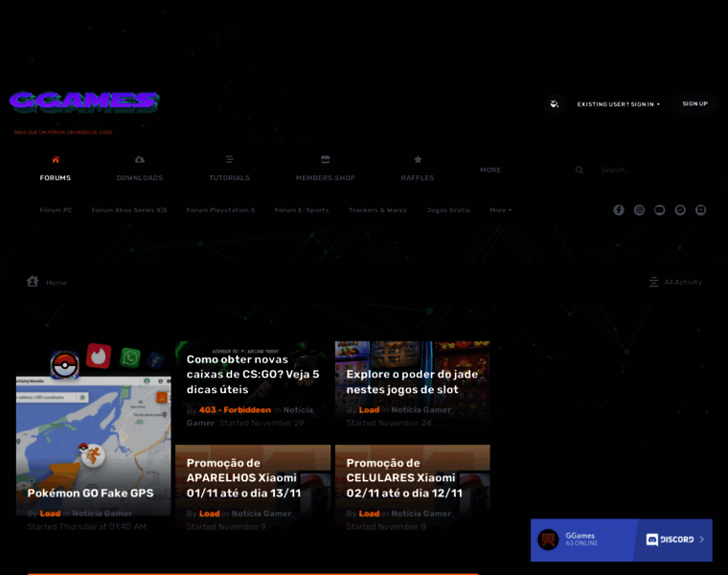Open Notícia Gamer category on jade slot post
728x575 pixels.
pyautogui.click(x=421, y=409)
